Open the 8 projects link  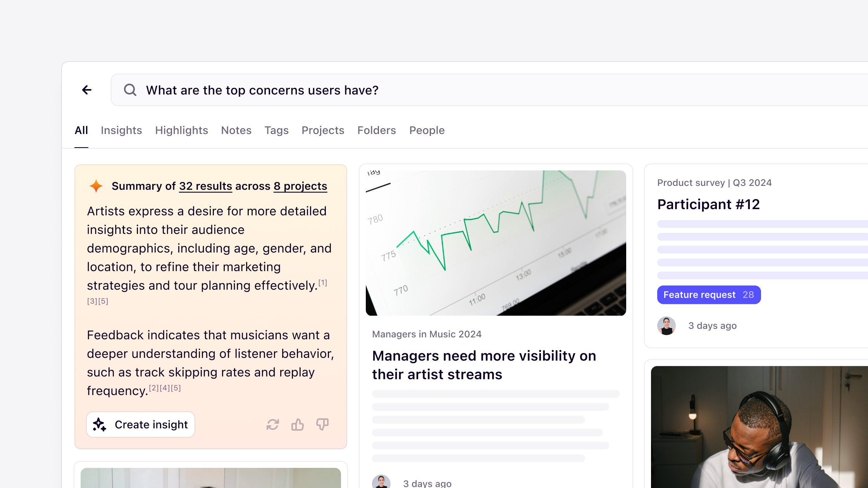pyautogui.click(x=300, y=186)
